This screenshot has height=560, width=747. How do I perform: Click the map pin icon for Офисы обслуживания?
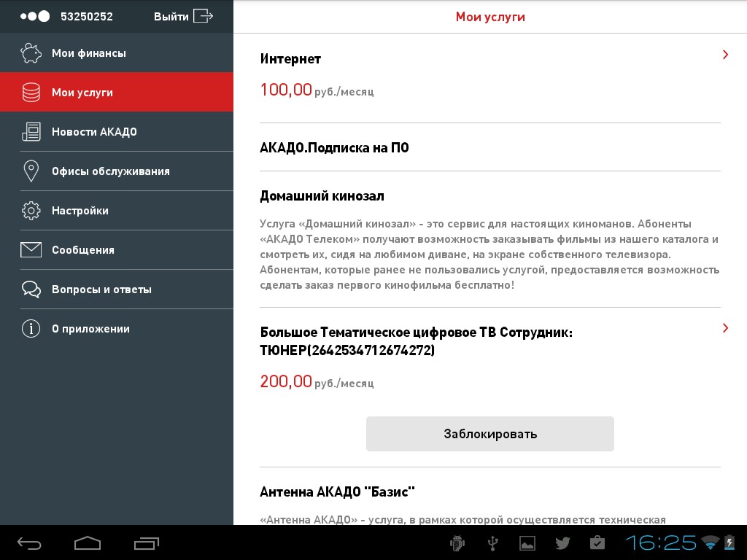[31, 171]
